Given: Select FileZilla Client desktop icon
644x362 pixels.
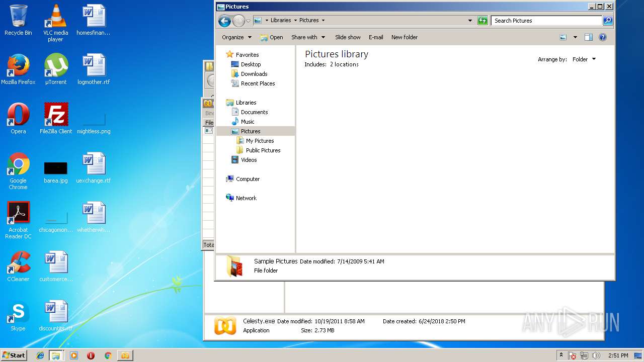Looking at the screenshot, I should pos(56,119).
